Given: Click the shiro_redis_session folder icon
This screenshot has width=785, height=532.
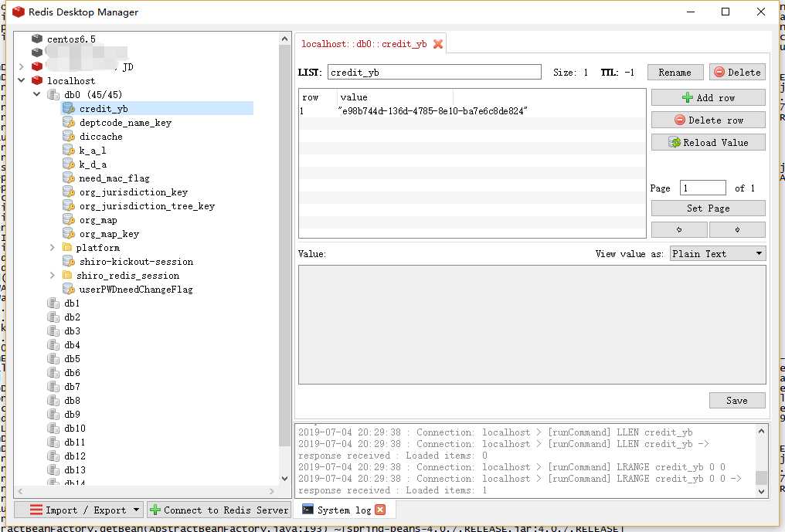Looking at the screenshot, I should click(67, 275).
